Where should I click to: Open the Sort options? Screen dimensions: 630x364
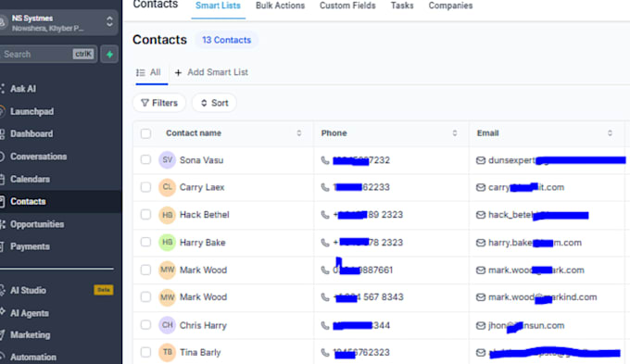pyautogui.click(x=214, y=103)
